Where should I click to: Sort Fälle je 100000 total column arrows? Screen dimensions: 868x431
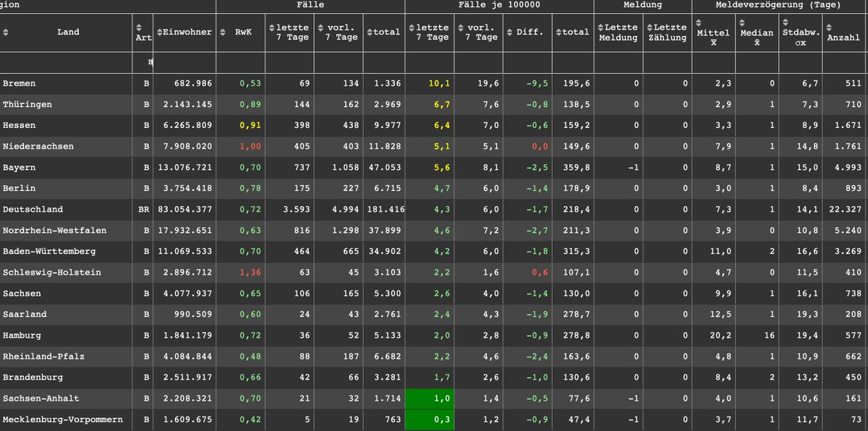point(559,32)
